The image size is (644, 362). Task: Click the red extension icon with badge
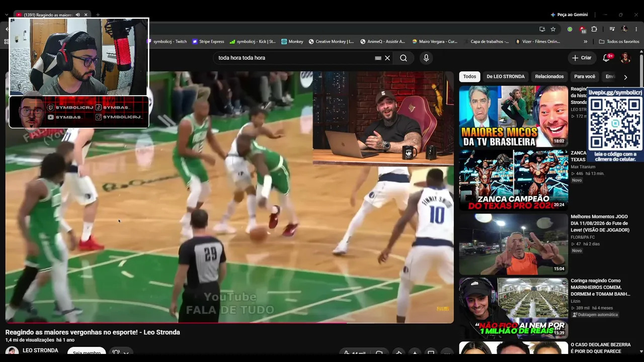click(582, 29)
